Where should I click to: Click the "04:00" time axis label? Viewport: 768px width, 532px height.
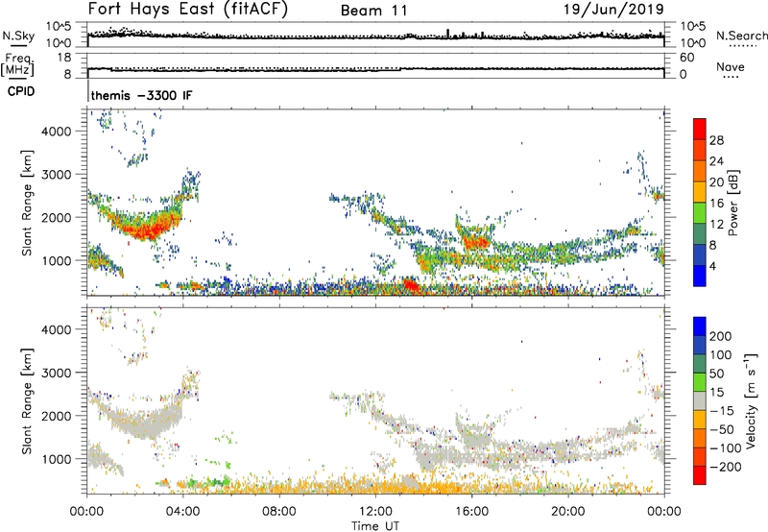pyautogui.click(x=182, y=512)
